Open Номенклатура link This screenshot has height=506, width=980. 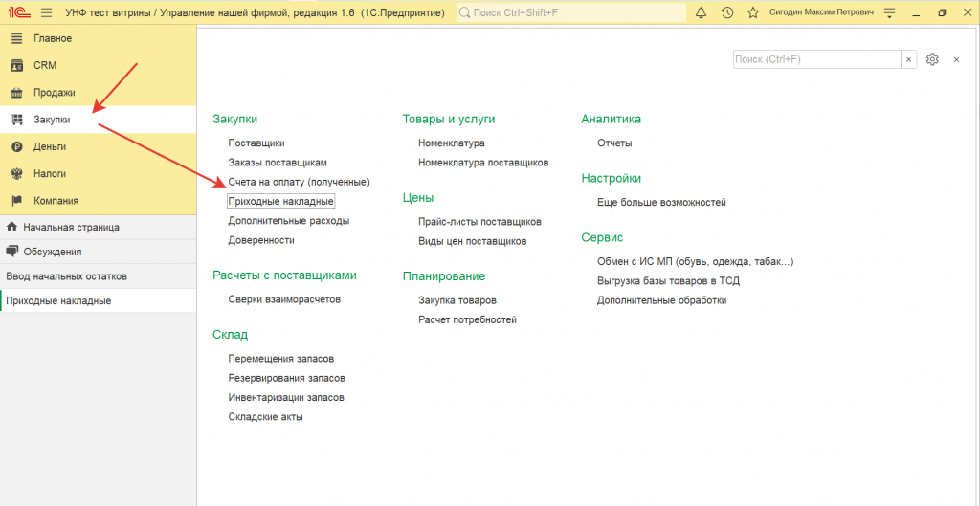[452, 143]
